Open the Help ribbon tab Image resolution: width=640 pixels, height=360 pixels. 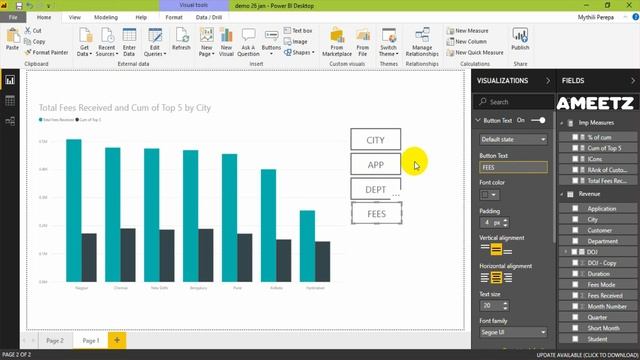141,18
